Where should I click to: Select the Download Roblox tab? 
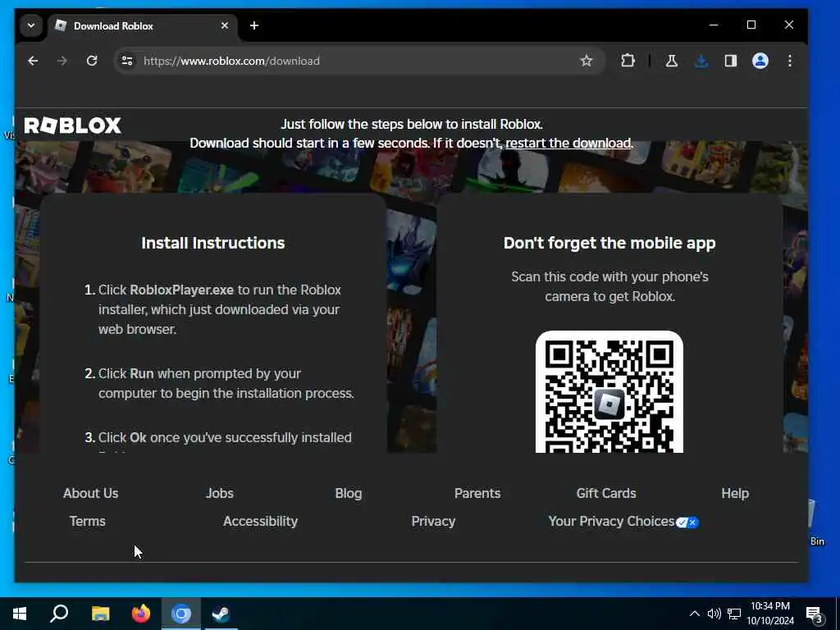(144, 25)
